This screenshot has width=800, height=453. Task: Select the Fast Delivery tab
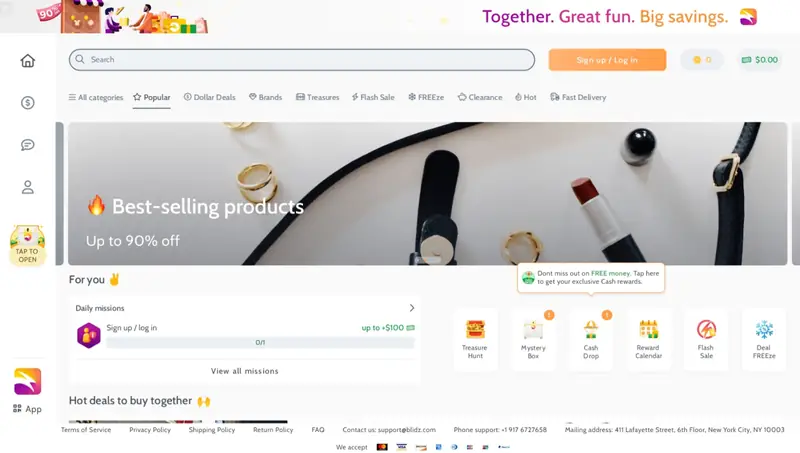(x=578, y=97)
